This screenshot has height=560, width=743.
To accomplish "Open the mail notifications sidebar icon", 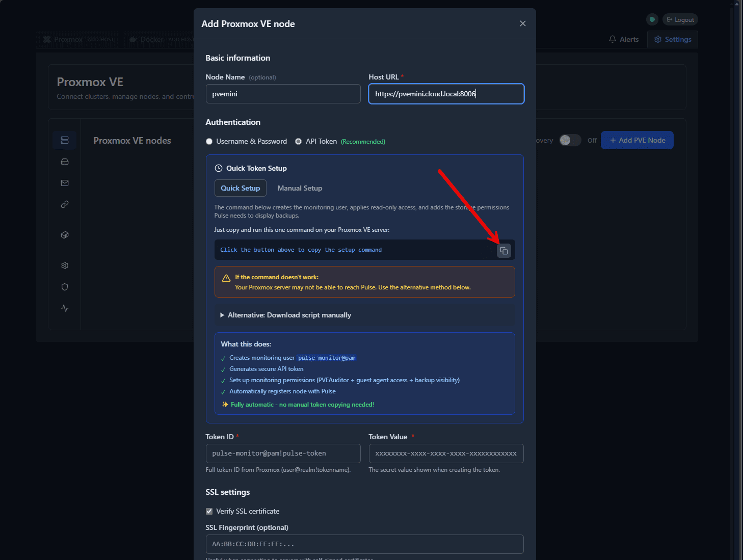I will click(x=64, y=182).
